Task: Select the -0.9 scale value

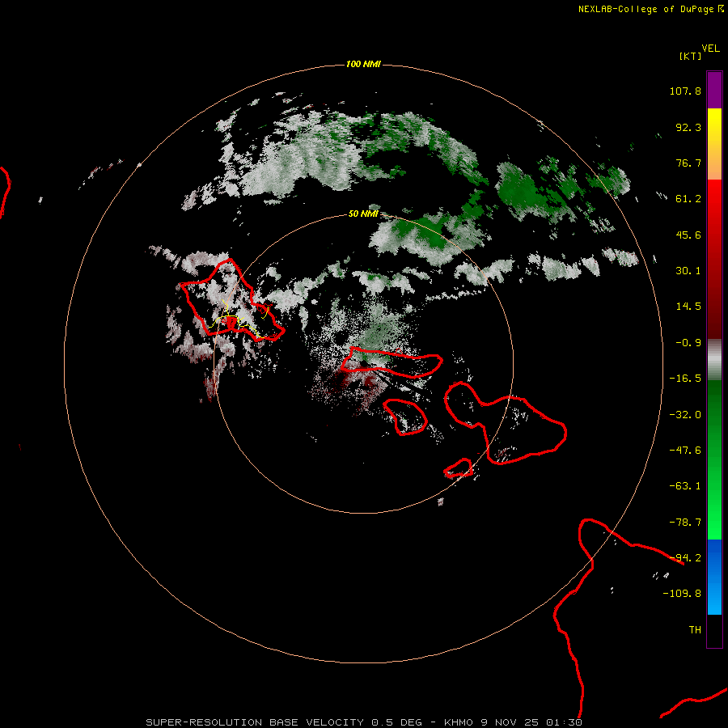Action: (x=688, y=343)
